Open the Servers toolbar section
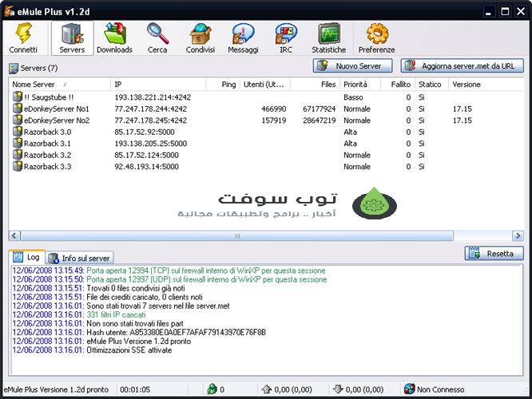 click(72, 38)
